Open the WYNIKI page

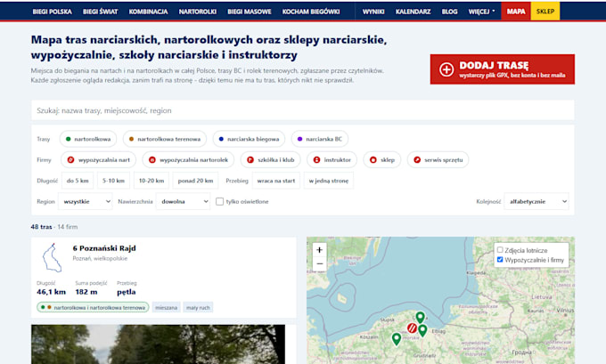point(373,12)
